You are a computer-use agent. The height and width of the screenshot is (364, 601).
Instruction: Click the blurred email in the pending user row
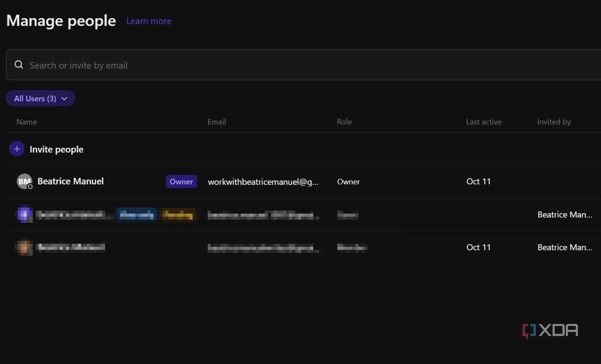pyautogui.click(x=263, y=215)
